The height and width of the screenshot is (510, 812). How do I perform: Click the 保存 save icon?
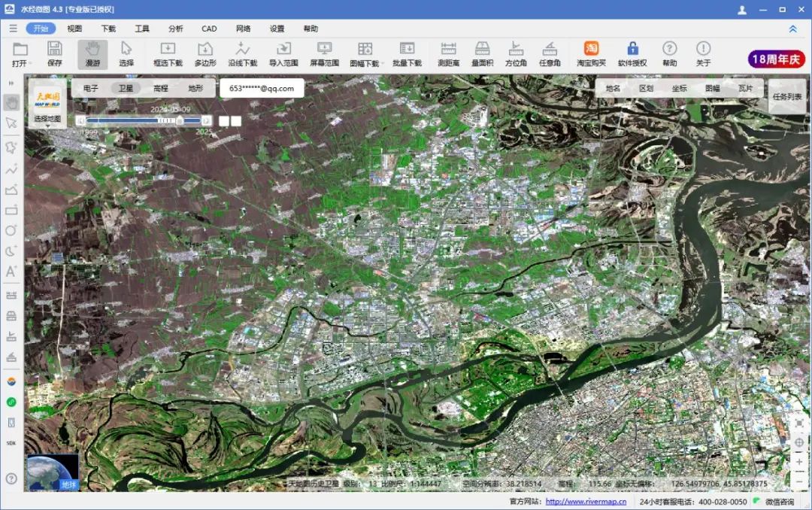[55, 54]
